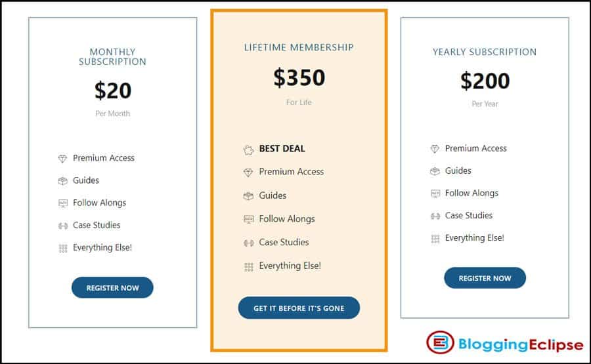Click the Get It Before It's Gone button
This screenshot has height=364, width=591.
(x=299, y=308)
